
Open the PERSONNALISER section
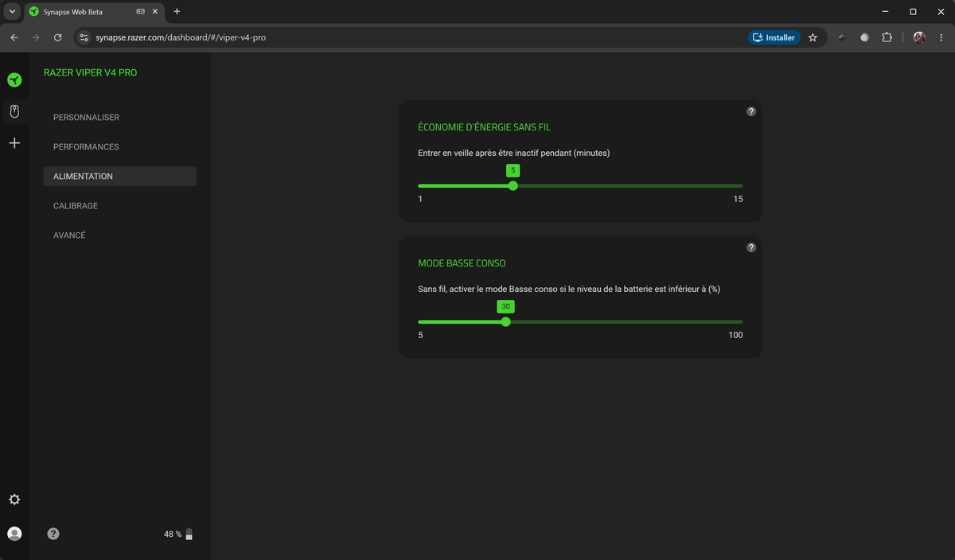[119, 118]
